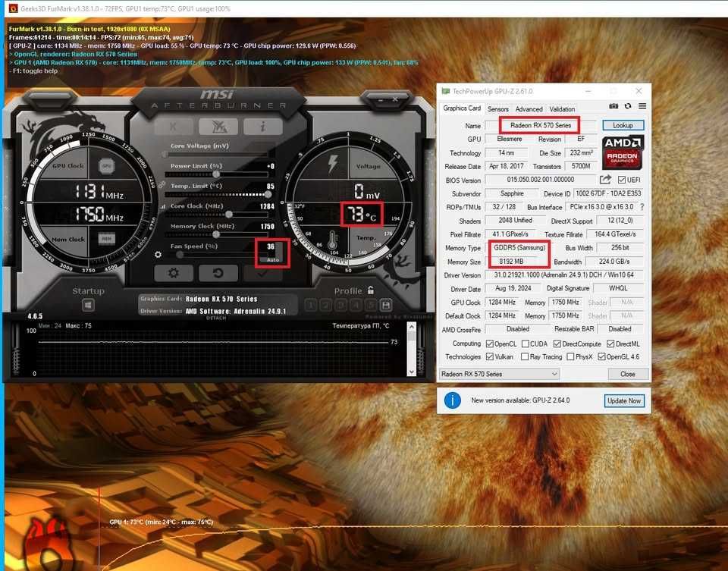Click the Close button in GPU-Z
Viewport: 728px width, 571px height.
click(628, 374)
